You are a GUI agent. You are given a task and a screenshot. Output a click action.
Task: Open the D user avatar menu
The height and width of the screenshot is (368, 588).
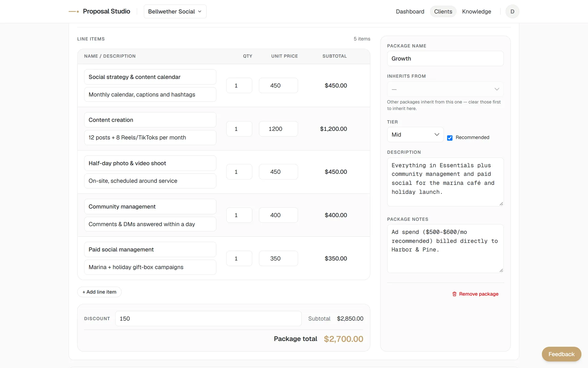point(512,11)
